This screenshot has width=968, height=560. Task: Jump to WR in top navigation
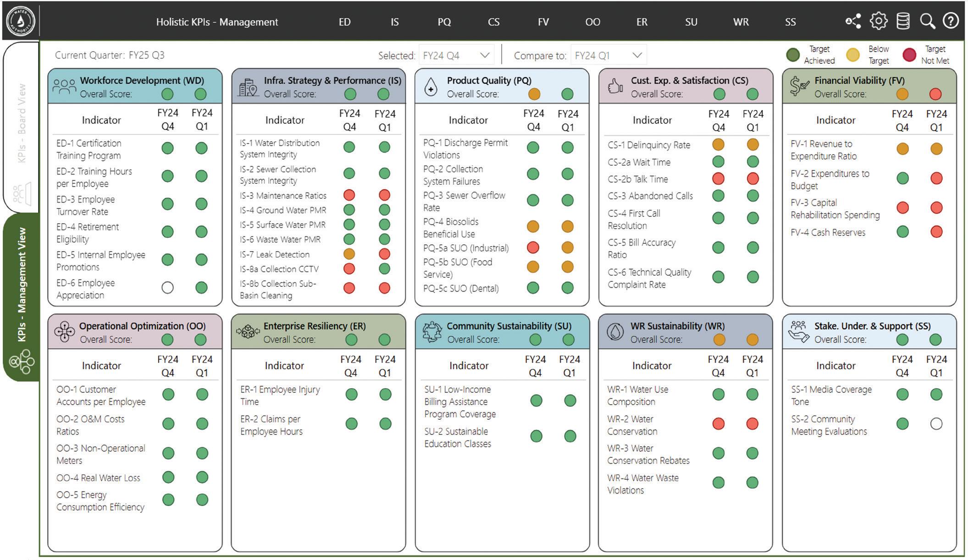coord(741,22)
